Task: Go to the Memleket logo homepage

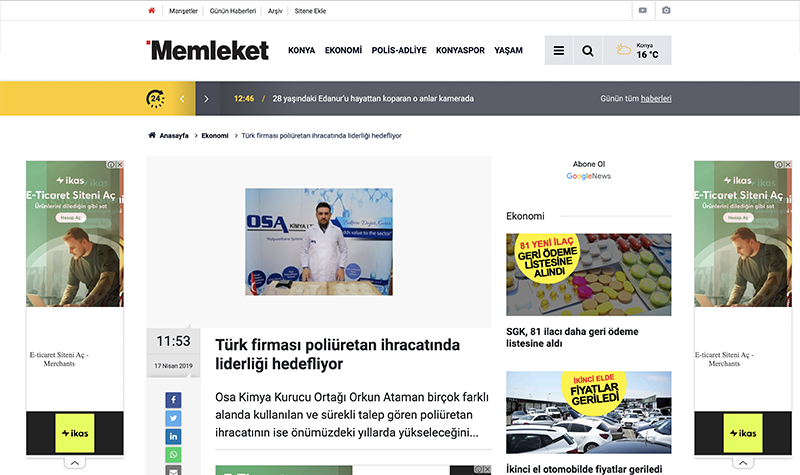Action: 208,50
